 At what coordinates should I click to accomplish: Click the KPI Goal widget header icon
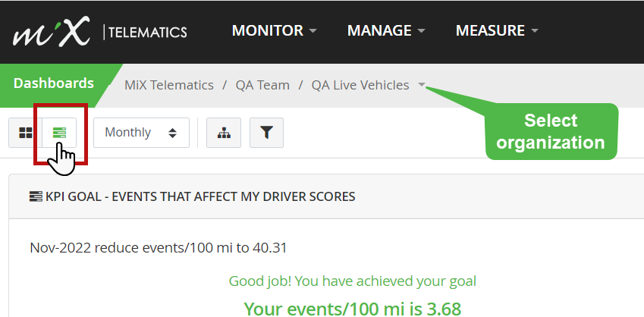(x=36, y=196)
